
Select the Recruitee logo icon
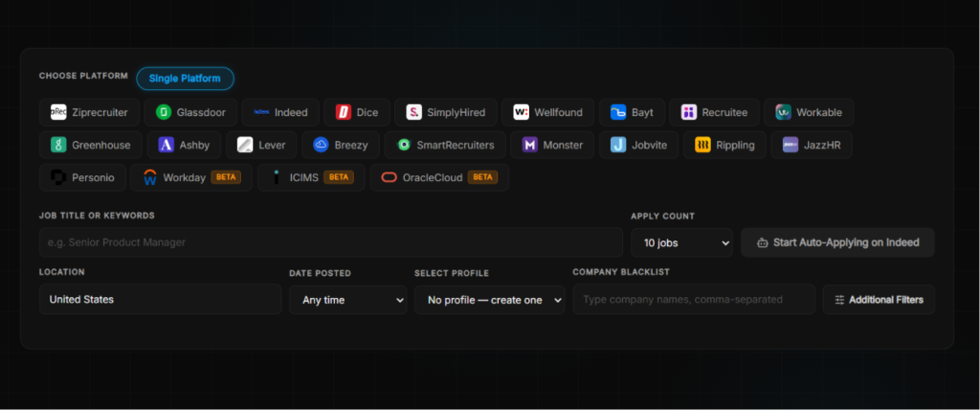[x=689, y=113]
